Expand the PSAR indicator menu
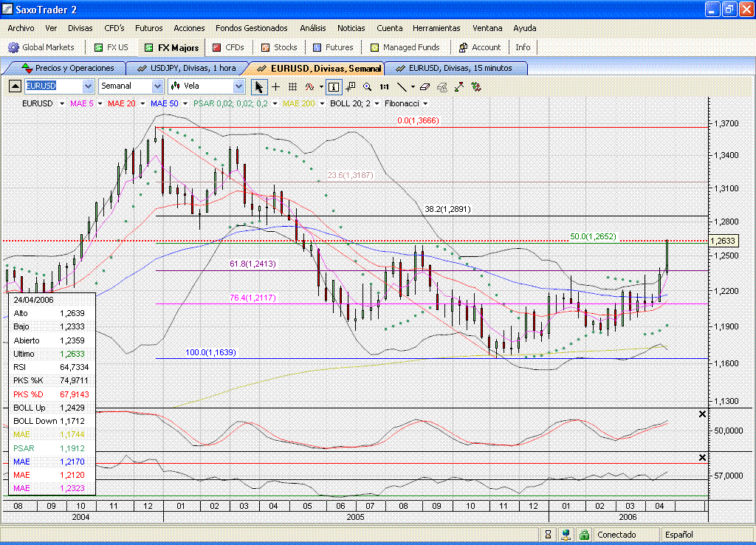The height and width of the screenshot is (545, 756). pyautogui.click(x=275, y=103)
